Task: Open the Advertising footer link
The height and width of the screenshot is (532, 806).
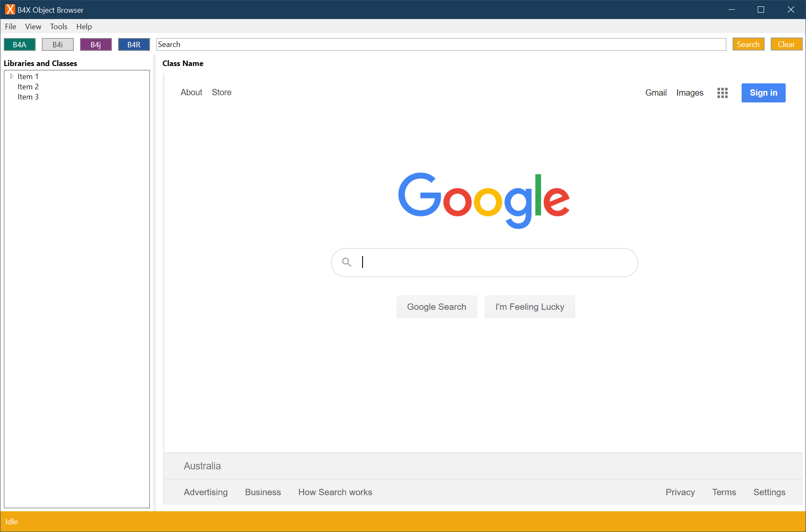Action: pos(206,492)
